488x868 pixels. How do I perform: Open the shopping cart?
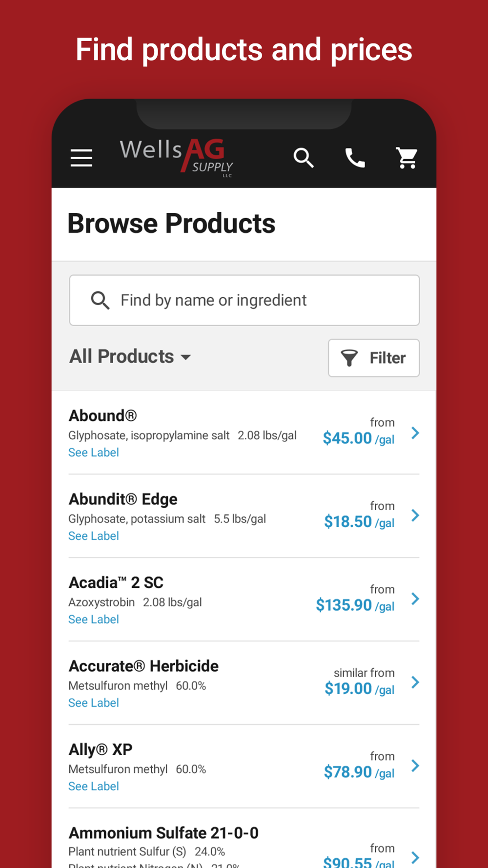pos(407,158)
